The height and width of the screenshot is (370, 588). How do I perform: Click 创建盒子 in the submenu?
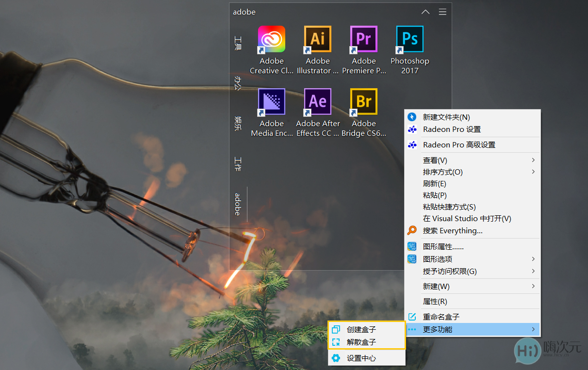pyautogui.click(x=361, y=329)
